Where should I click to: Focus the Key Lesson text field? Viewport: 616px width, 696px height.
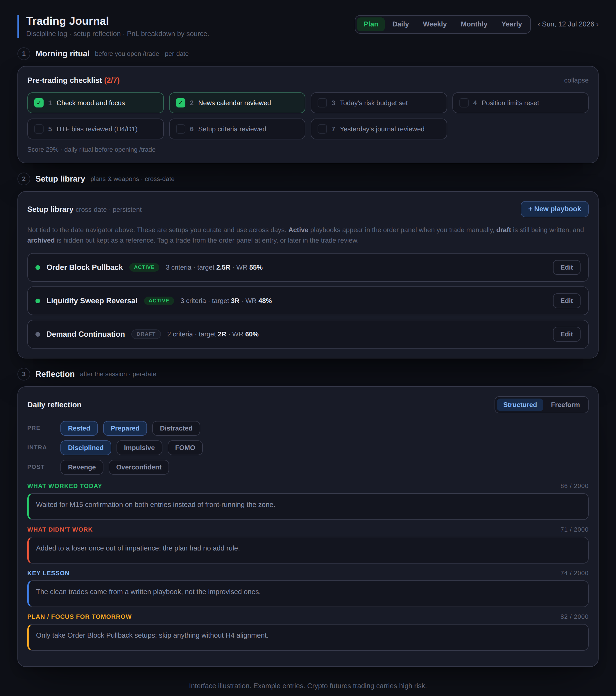tap(308, 593)
